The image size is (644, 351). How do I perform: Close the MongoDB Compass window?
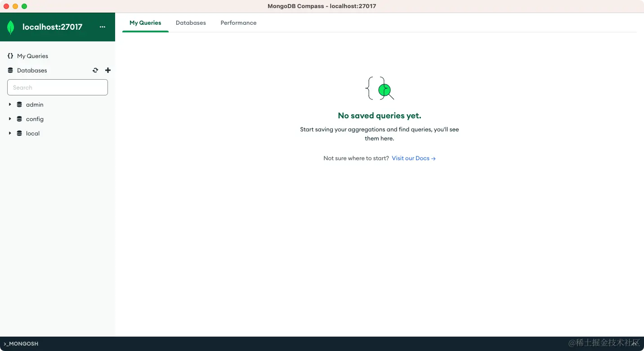pyautogui.click(x=6, y=6)
